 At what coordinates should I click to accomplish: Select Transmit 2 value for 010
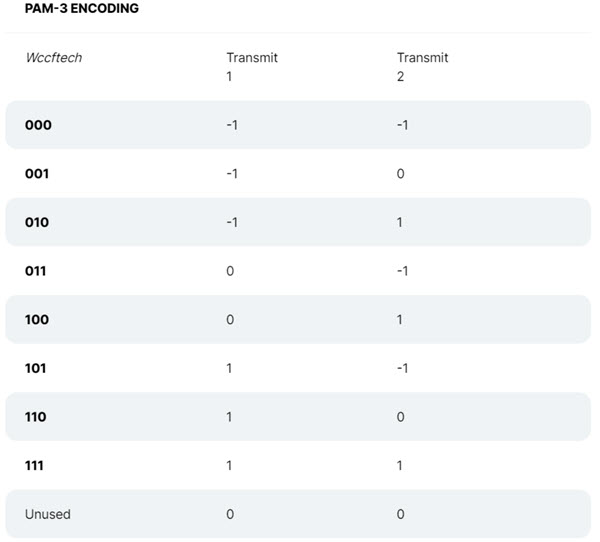click(399, 222)
